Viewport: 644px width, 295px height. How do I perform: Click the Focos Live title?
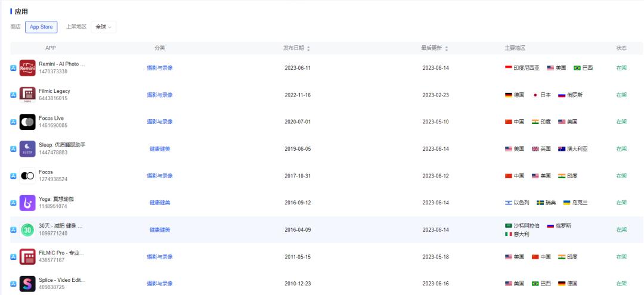point(51,118)
